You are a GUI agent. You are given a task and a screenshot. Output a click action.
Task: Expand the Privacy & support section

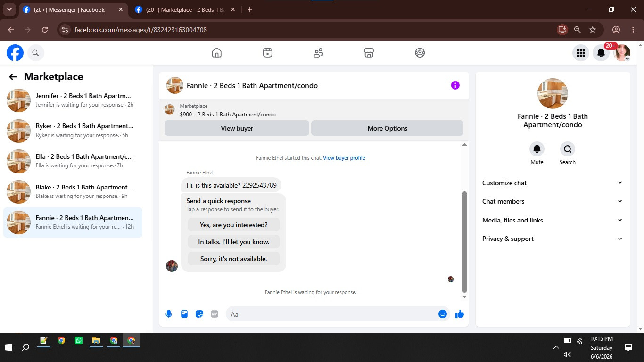pyautogui.click(x=553, y=239)
